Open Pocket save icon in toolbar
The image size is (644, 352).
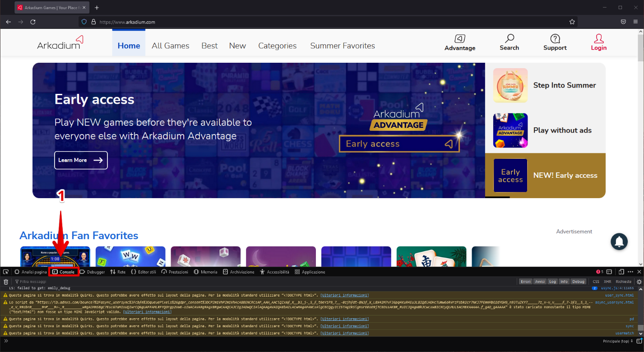coord(623,22)
